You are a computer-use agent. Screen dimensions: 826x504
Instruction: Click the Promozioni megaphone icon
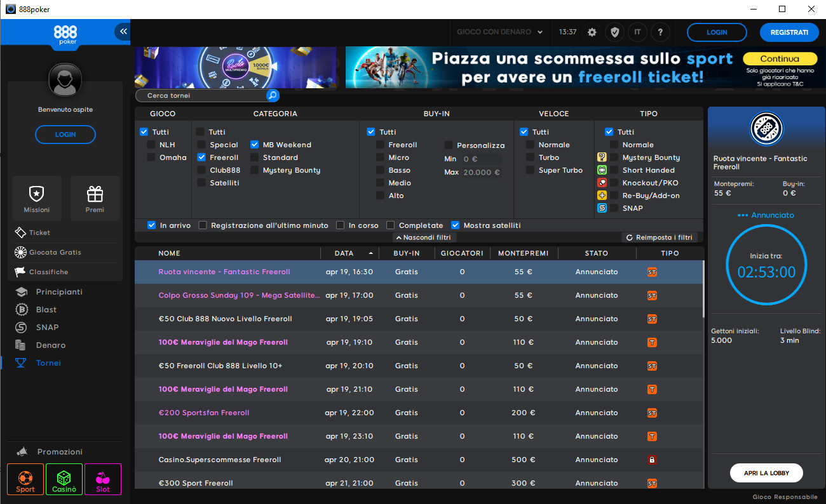pos(23,452)
